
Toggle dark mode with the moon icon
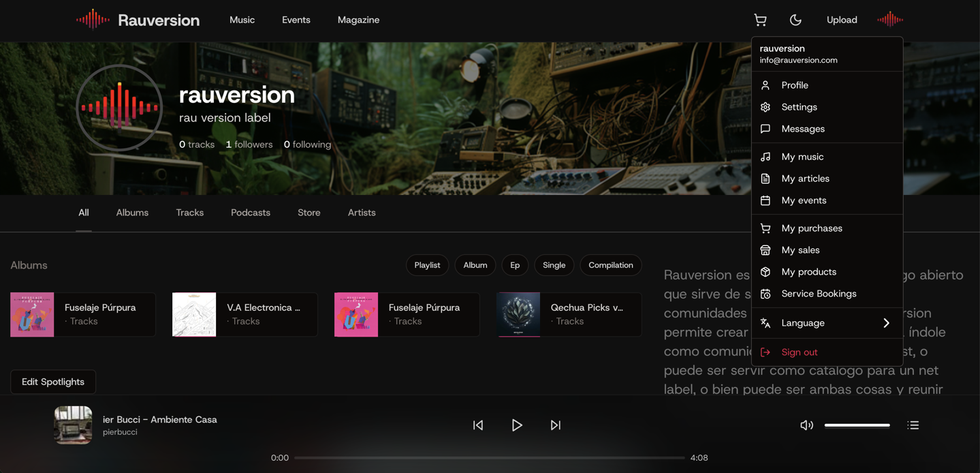795,20
